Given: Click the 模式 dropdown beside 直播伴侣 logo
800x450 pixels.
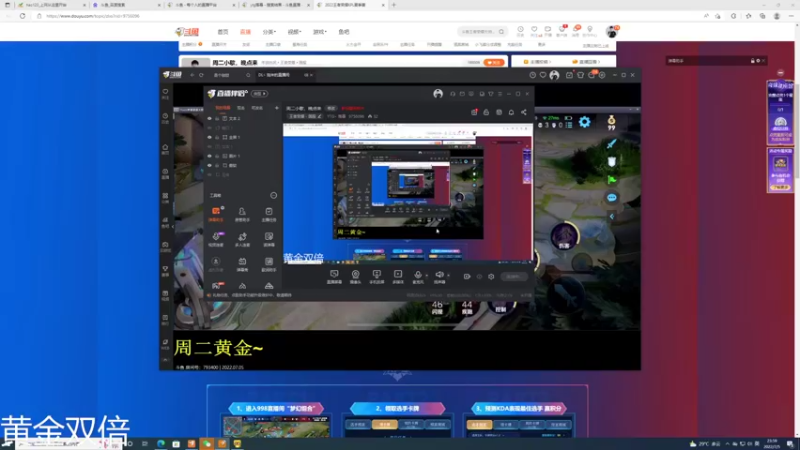Looking at the screenshot, I should pos(259,94).
